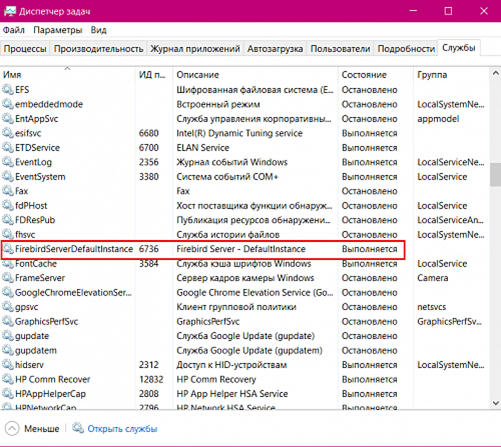Image resolution: width=501 pixels, height=447 pixels.
Task: Click the gear icon beside GraphicsPerfSvc
Action: click(7, 321)
